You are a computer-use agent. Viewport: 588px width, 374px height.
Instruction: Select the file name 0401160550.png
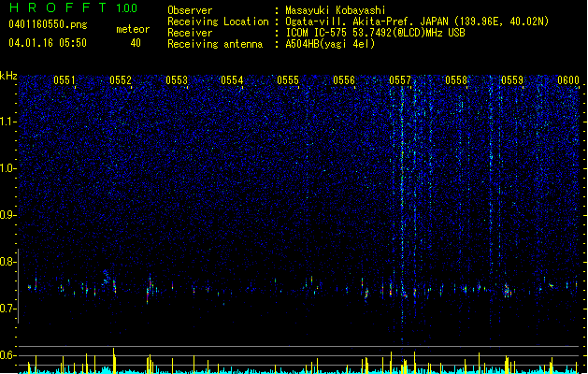pos(48,25)
